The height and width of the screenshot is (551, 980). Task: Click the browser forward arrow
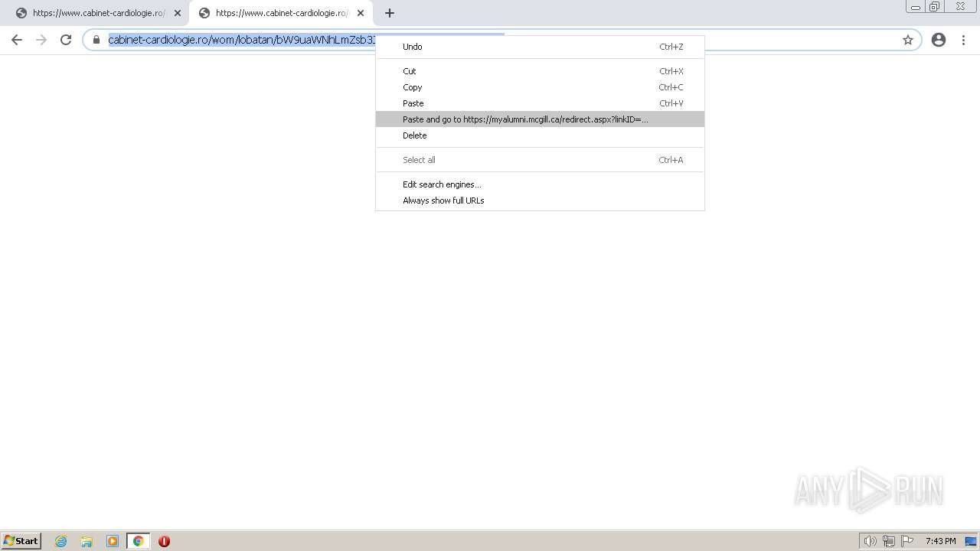click(x=41, y=40)
